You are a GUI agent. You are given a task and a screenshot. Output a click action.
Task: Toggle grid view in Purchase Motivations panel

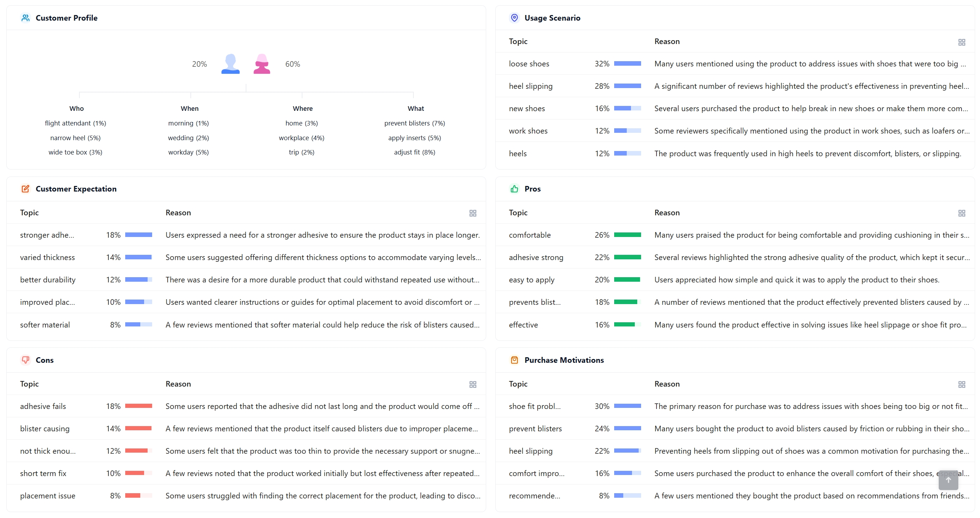(962, 384)
